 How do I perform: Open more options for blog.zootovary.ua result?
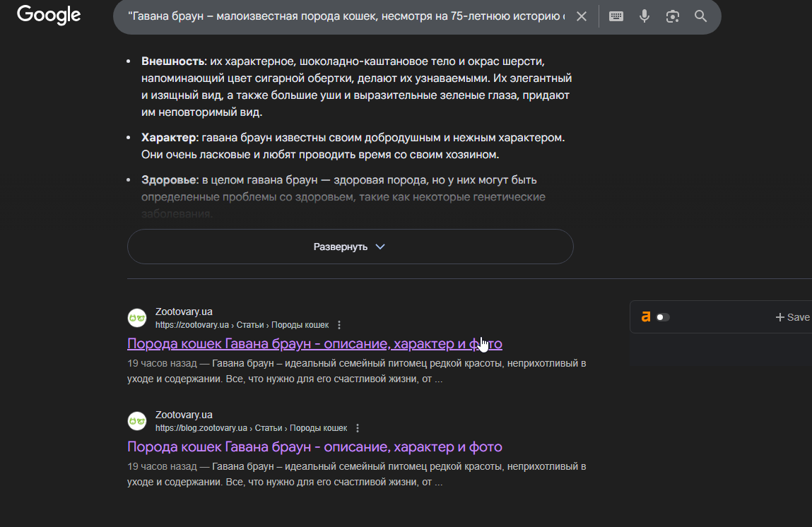click(358, 428)
